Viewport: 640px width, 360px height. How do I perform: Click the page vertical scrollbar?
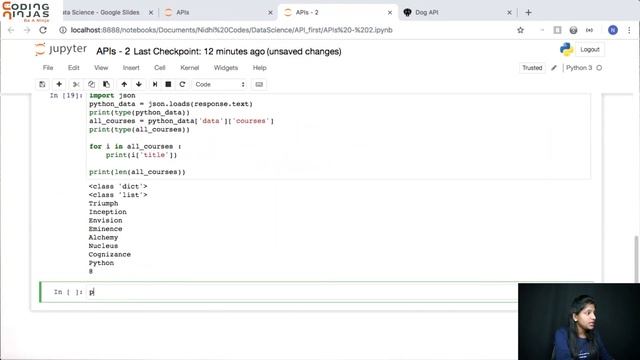coord(636,259)
